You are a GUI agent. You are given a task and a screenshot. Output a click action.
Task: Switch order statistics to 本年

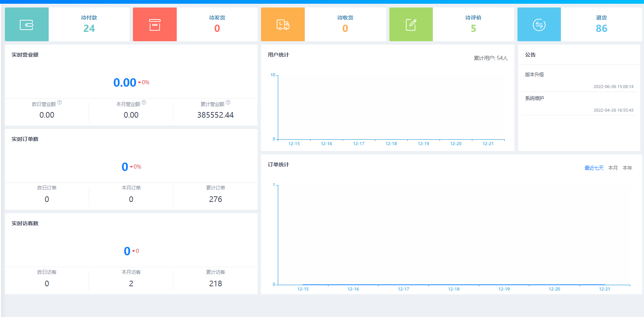click(x=627, y=168)
